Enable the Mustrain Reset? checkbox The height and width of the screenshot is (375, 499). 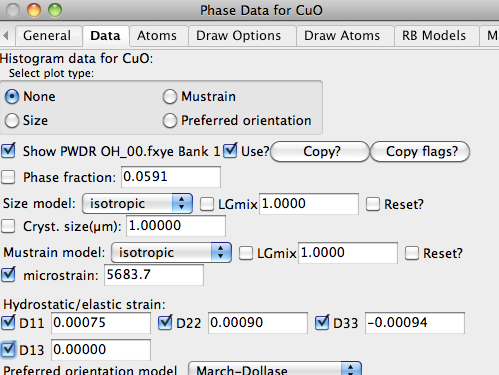(412, 253)
